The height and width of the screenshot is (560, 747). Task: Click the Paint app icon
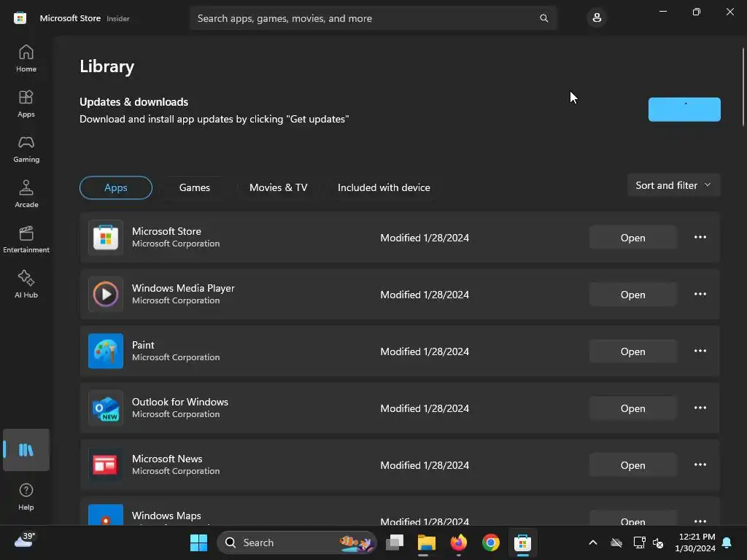point(106,351)
